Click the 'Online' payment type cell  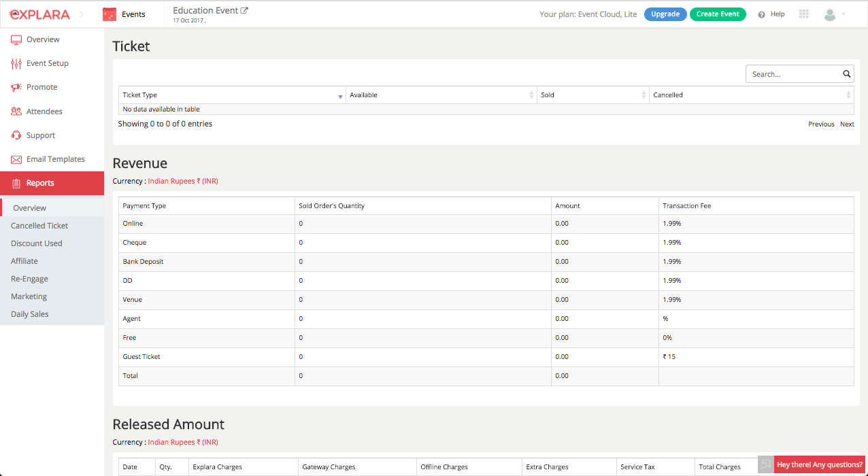[x=207, y=224]
